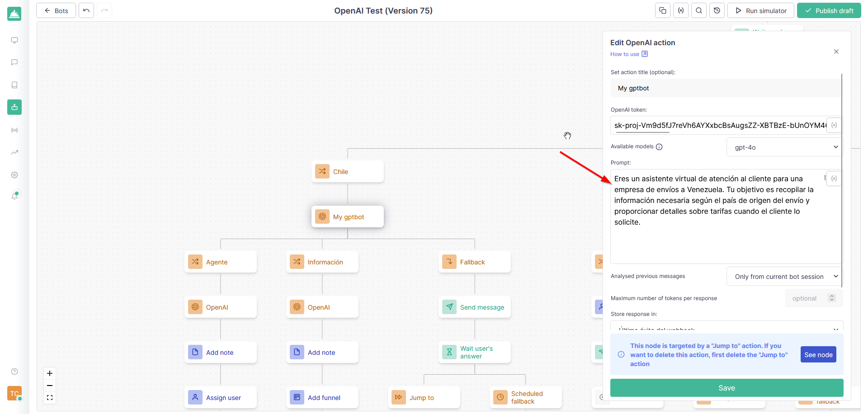Image resolution: width=868 pixels, height=414 pixels.
Task: Zoom in on canvas with plus button
Action: point(50,373)
